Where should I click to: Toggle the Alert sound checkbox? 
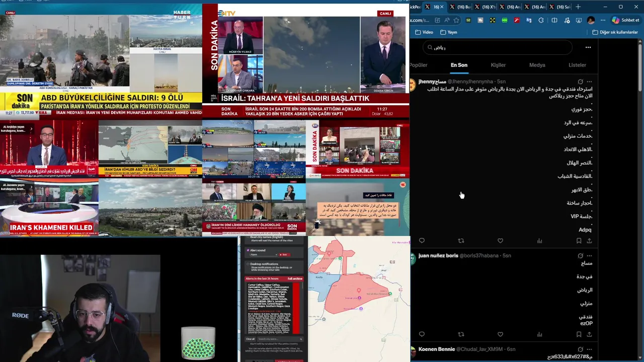(x=248, y=250)
